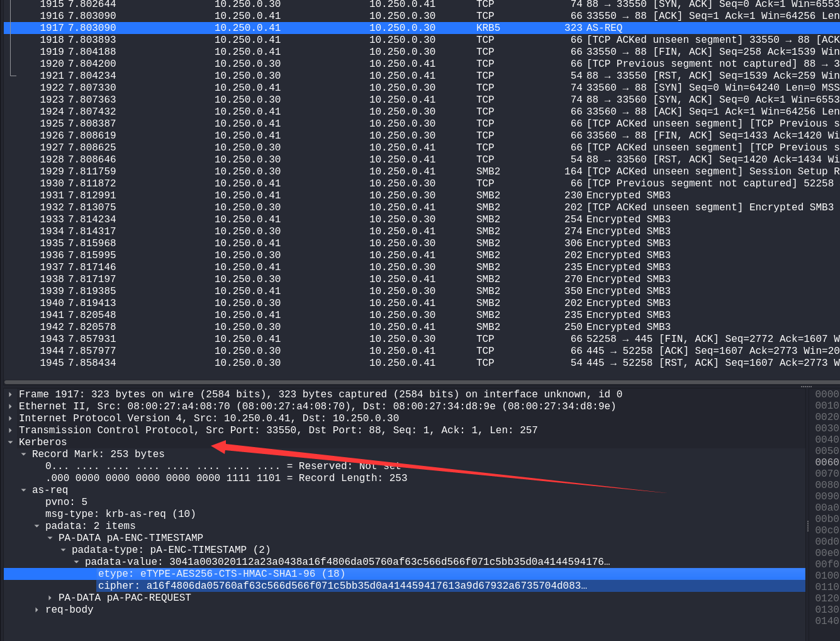Image resolution: width=840 pixels, height=641 pixels.
Task: Select packet 1929 SMB2 Session Setup row
Action: tap(422, 171)
